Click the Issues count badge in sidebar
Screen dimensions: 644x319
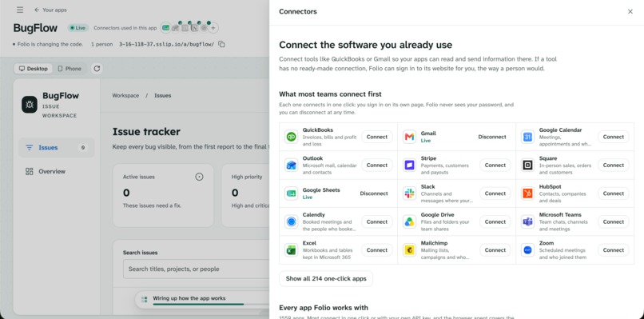point(83,148)
